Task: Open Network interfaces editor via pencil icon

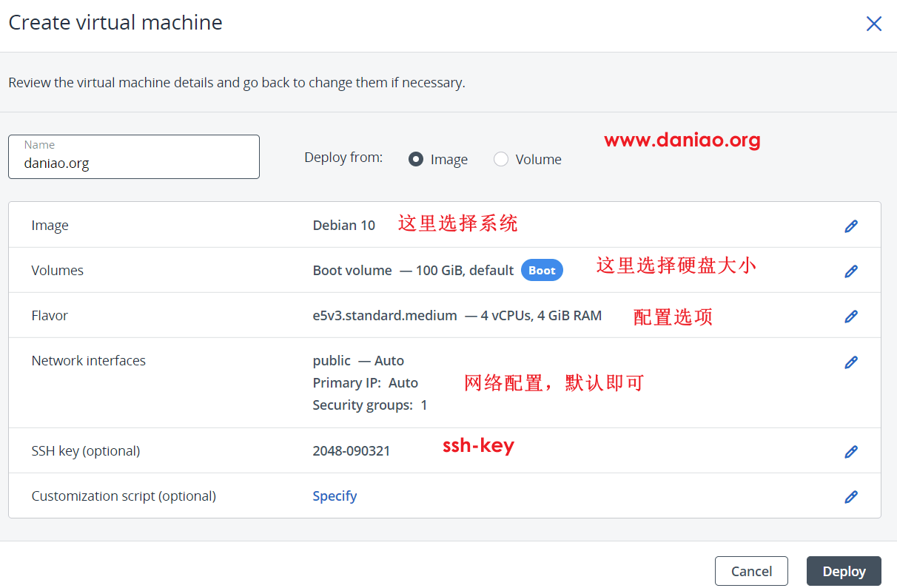Action: pyautogui.click(x=851, y=362)
